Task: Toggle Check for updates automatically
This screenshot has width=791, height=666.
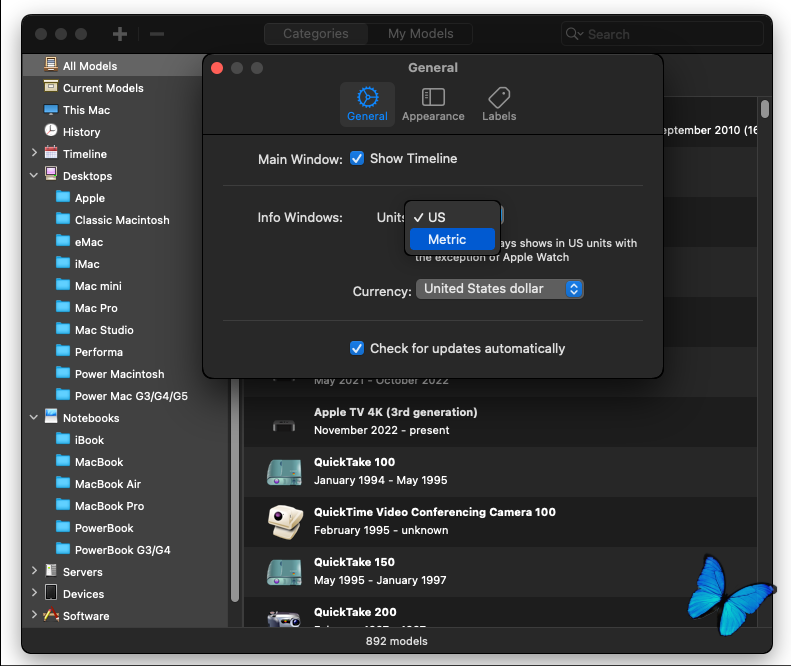Action: (357, 348)
